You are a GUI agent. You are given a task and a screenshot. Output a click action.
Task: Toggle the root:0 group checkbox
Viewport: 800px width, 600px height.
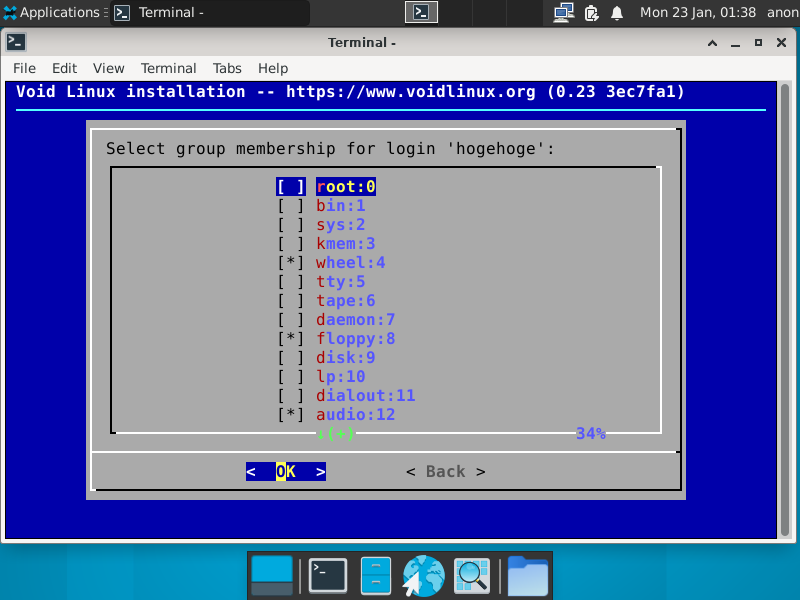pos(291,187)
